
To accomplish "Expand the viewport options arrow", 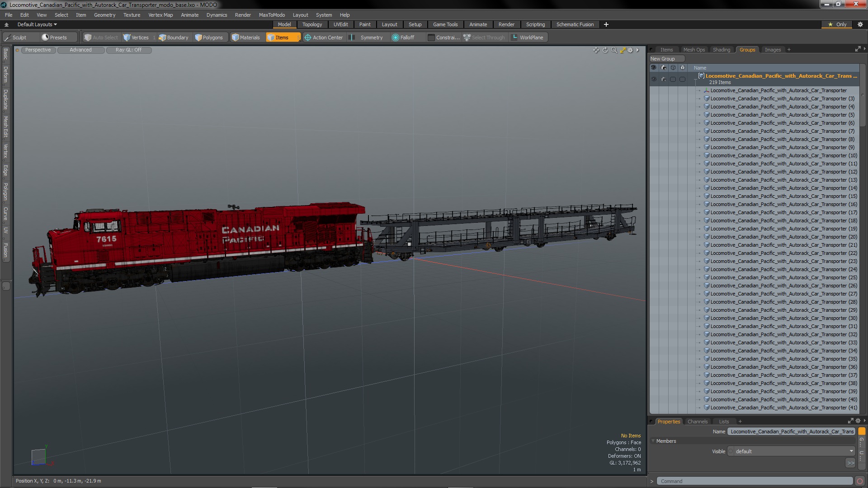I will [637, 50].
